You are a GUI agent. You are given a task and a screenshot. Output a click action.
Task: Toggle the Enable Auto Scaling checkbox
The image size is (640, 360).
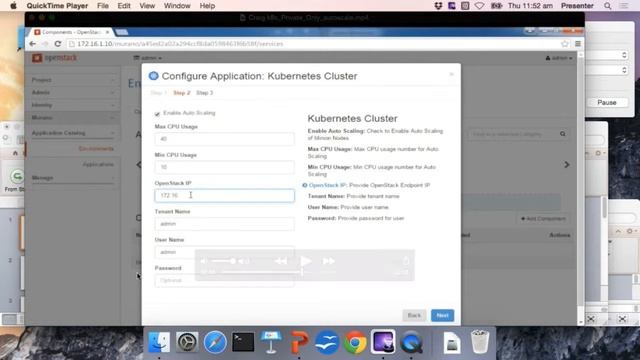click(157, 113)
